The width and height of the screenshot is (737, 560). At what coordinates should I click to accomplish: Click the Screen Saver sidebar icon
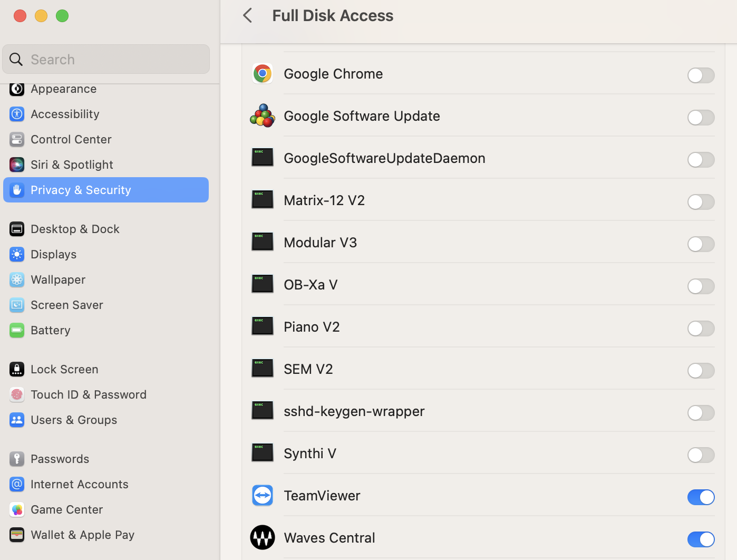pyautogui.click(x=17, y=305)
